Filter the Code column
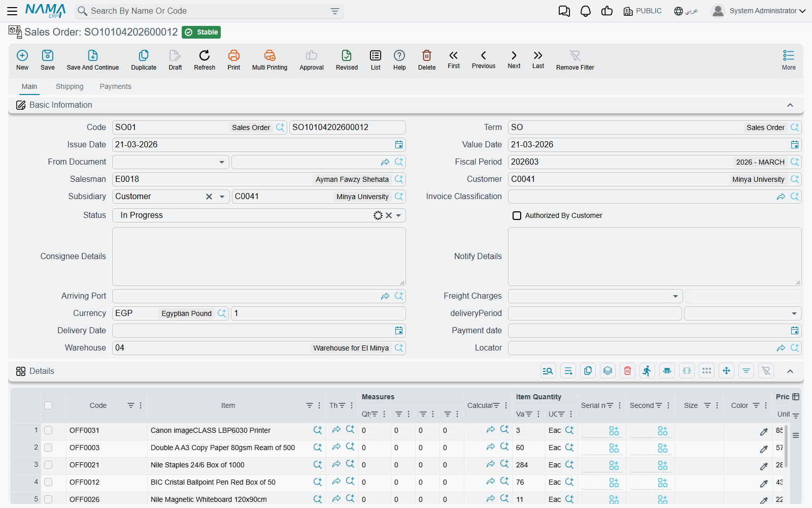 [x=131, y=405]
